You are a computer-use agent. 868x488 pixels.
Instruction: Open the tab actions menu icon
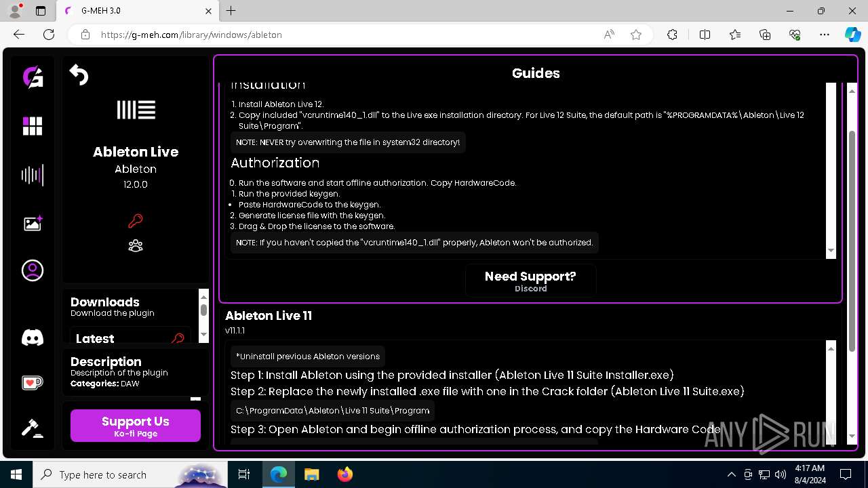[41, 11]
